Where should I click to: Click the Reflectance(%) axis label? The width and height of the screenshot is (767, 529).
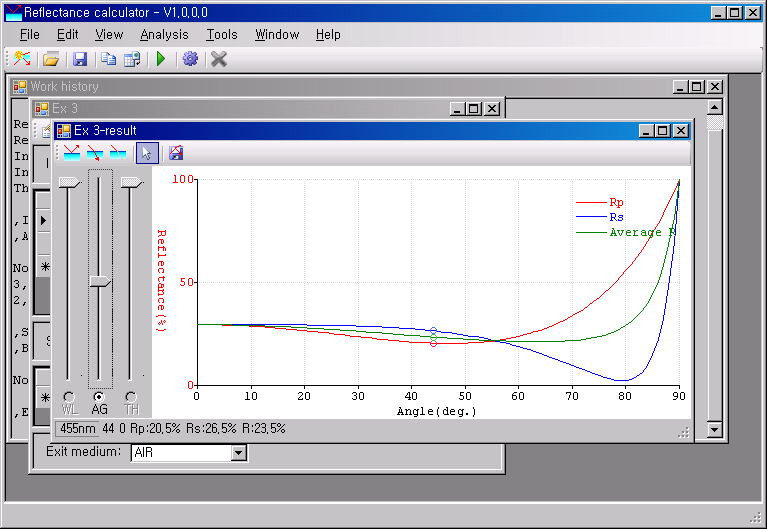[161, 281]
